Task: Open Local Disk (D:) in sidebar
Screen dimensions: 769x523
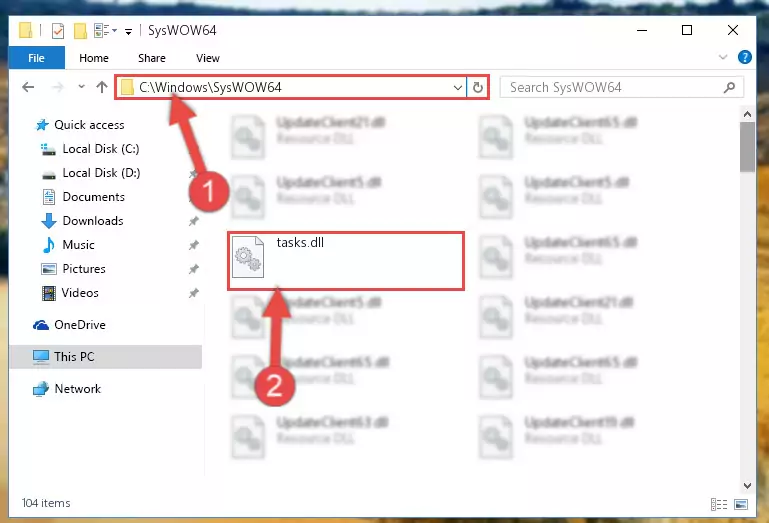Action: 101,173
